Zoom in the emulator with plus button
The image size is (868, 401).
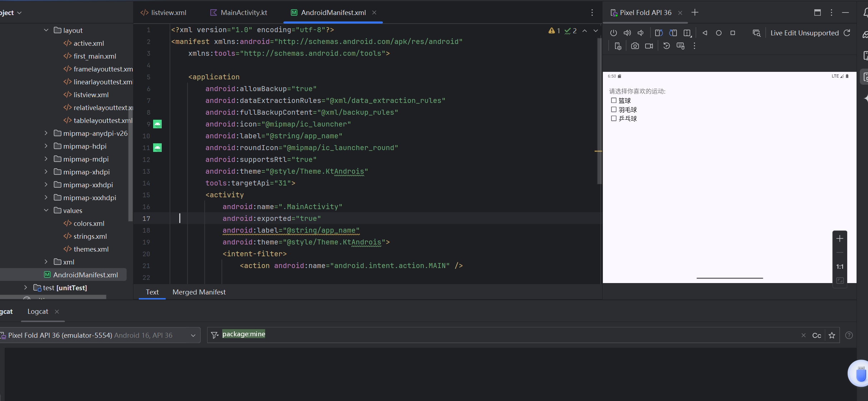pos(840,239)
